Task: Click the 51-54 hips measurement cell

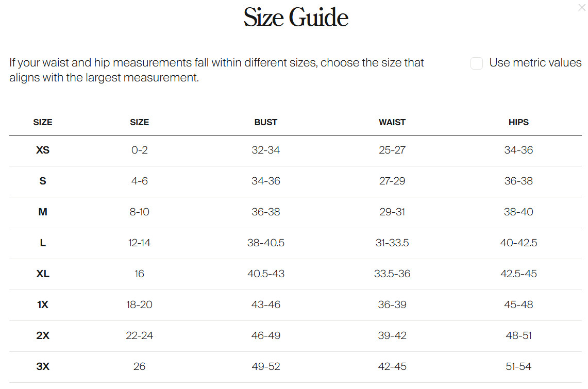Action: click(518, 367)
